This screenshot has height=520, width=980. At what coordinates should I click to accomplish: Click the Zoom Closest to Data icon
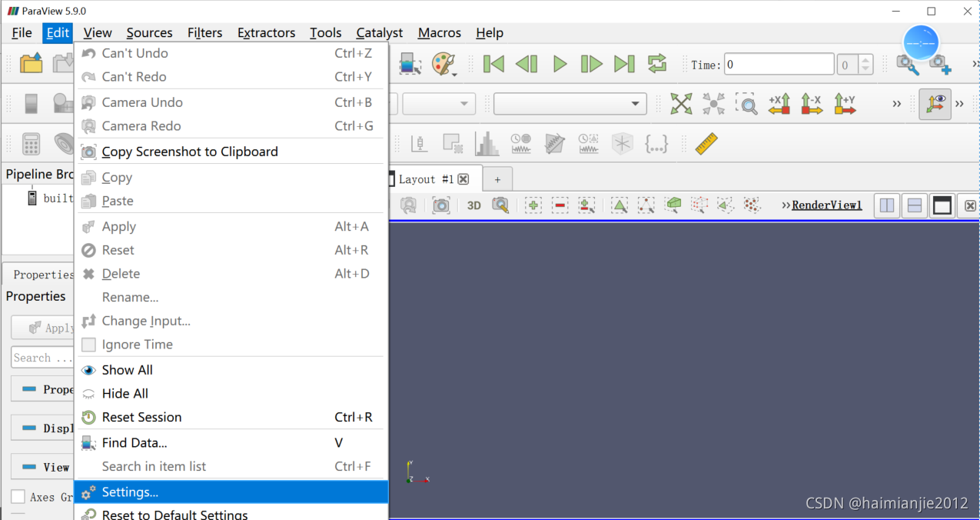[x=714, y=104]
